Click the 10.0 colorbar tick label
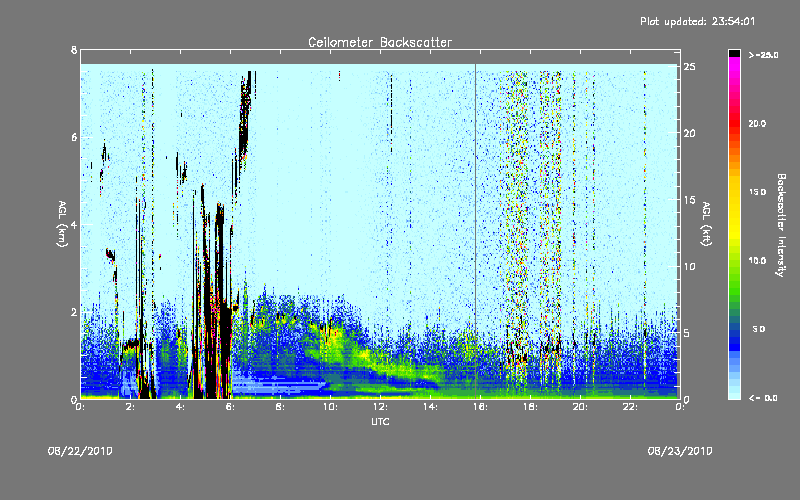800x500 pixels. [757, 261]
